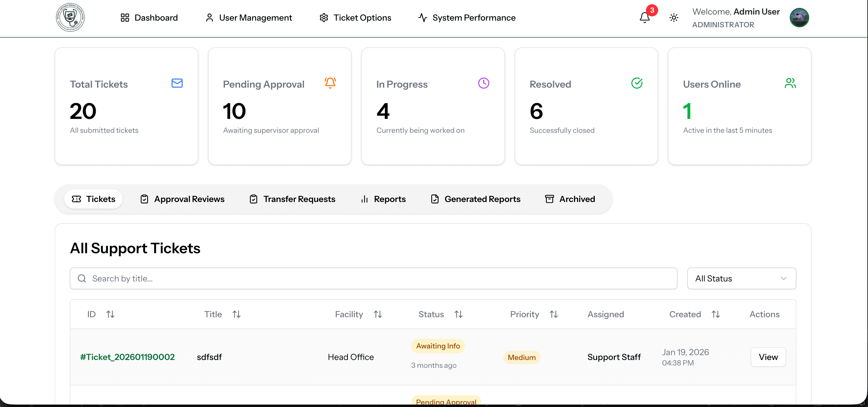The image size is (868, 407).
Task: Sort table by Title column arrows
Action: (237, 314)
